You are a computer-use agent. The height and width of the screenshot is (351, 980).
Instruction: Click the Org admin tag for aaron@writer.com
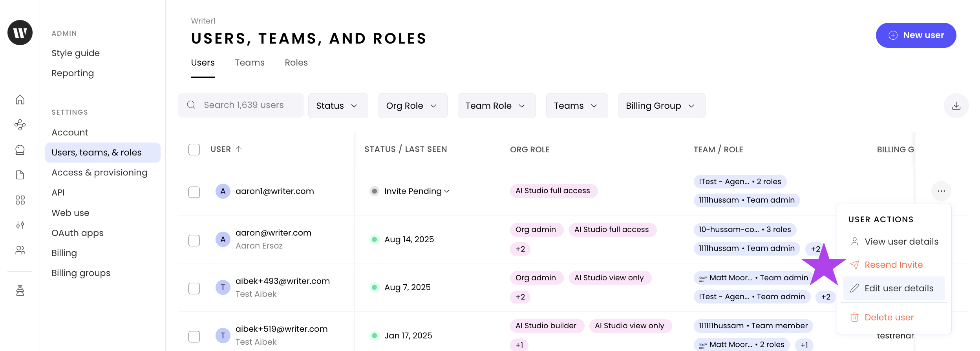536,230
